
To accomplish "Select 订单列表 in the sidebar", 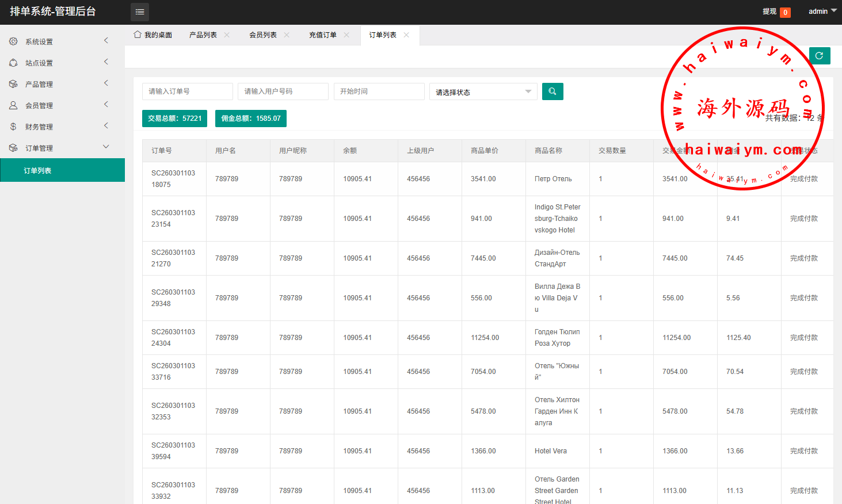I will tap(38, 171).
